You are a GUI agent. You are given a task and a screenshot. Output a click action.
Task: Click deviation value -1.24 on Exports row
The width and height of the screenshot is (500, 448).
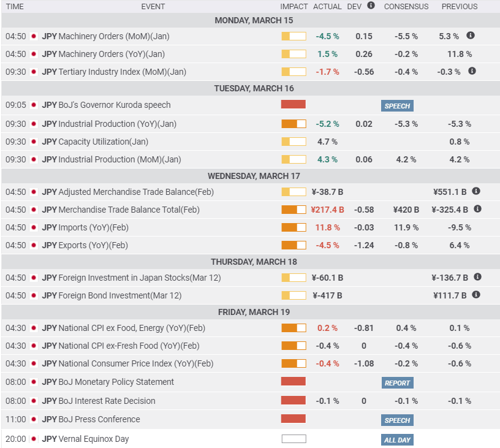click(364, 246)
